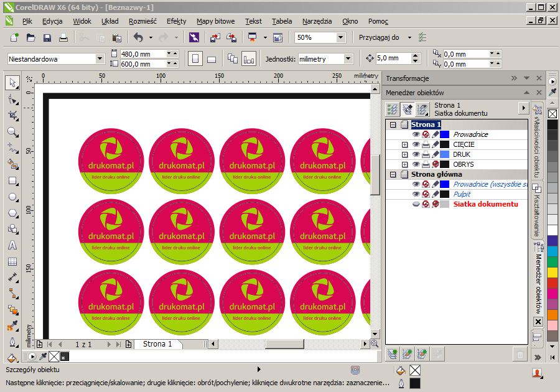Select the Dimension tool
This screenshot has width=560, height=392.
tap(12, 278)
